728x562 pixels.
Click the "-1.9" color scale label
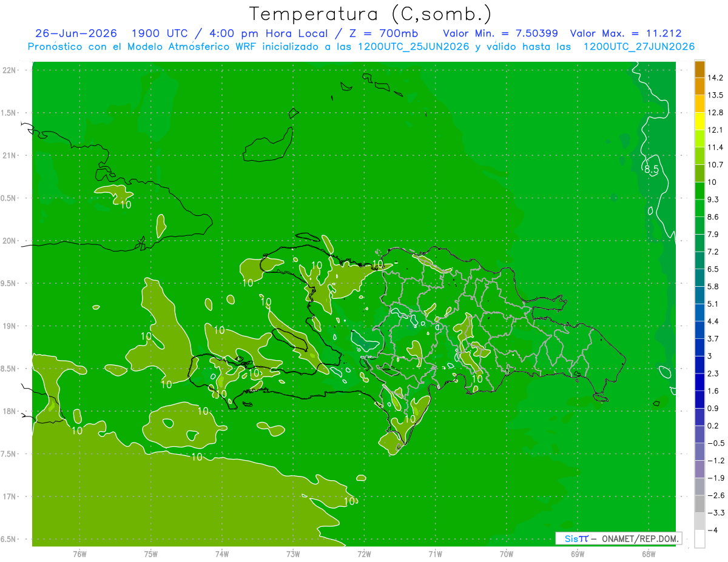[715, 478]
